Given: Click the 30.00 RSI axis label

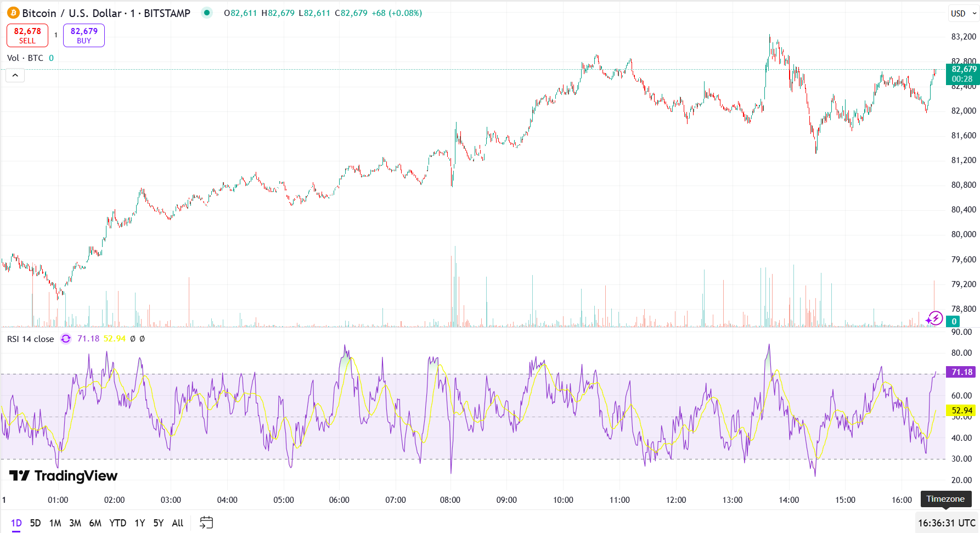Looking at the screenshot, I should (961, 459).
